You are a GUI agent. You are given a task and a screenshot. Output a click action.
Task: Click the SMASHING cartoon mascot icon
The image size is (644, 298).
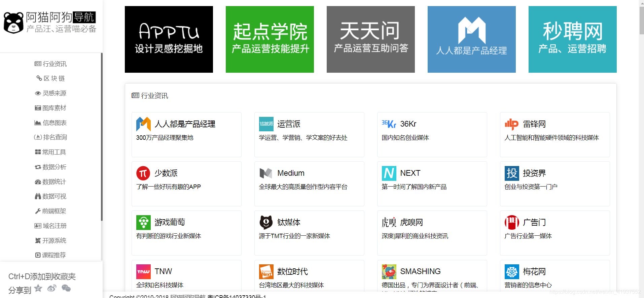coord(389,272)
